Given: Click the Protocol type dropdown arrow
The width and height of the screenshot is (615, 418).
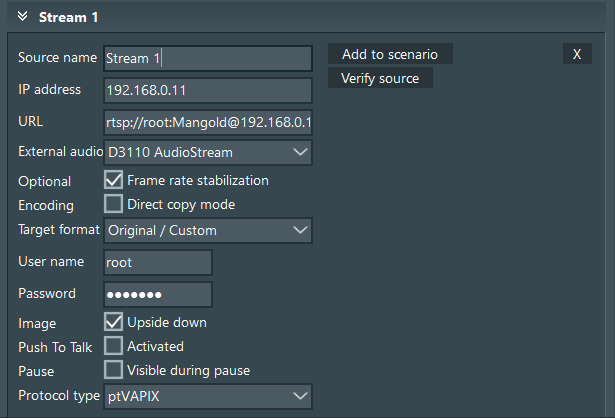Looking at the screenshot, I should [x=299, y=397].
